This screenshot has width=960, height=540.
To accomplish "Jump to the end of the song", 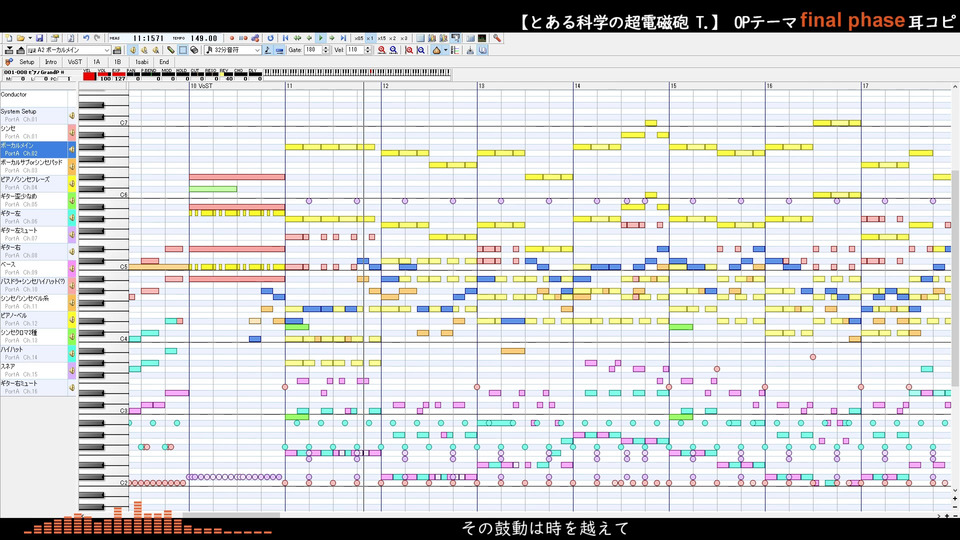I will tap(343, 38).
